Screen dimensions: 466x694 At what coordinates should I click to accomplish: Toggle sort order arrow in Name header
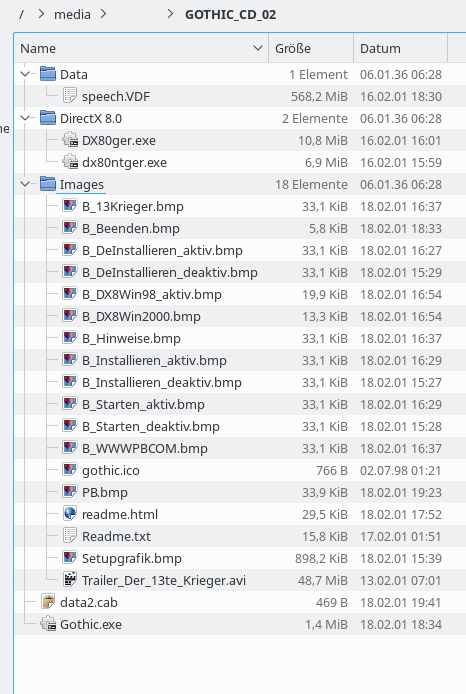pos(258,48)
